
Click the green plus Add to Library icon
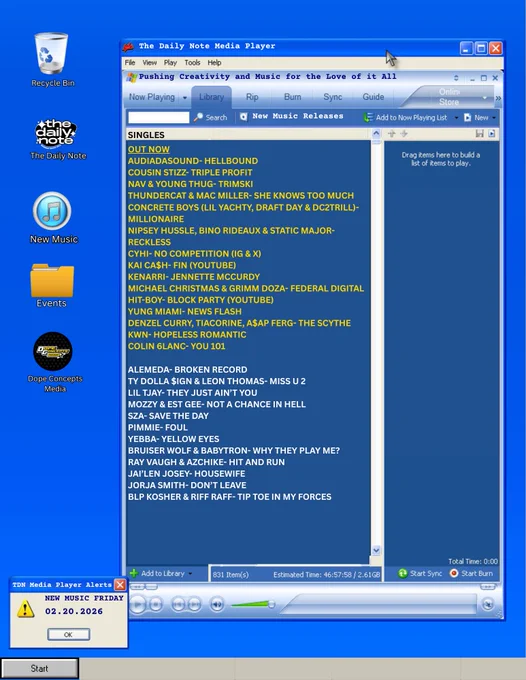(x=134, y=573)
